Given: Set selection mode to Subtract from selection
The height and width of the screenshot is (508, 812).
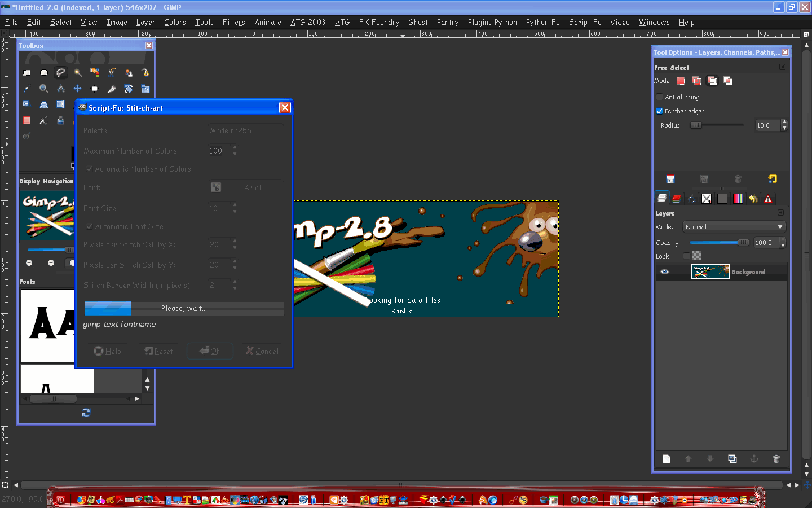Looking at the screenshot, I should click(x=712, y=81).
